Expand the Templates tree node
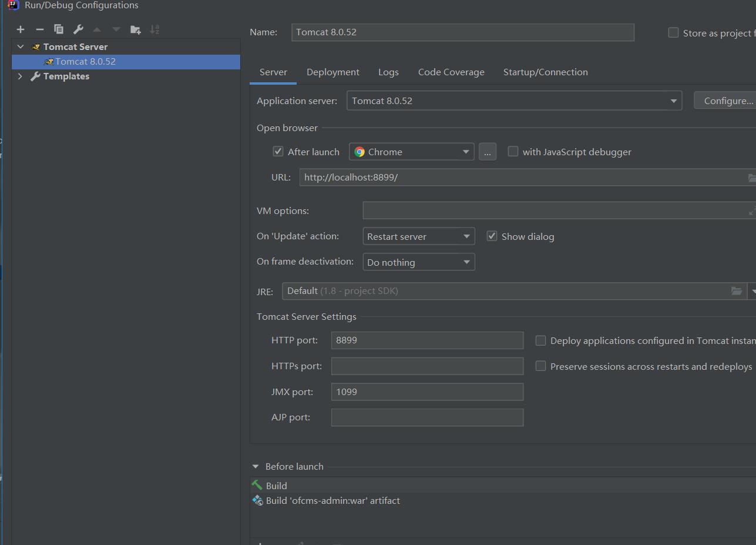Image resolution: width=756 pixels, height=545 pixels. 21,76
